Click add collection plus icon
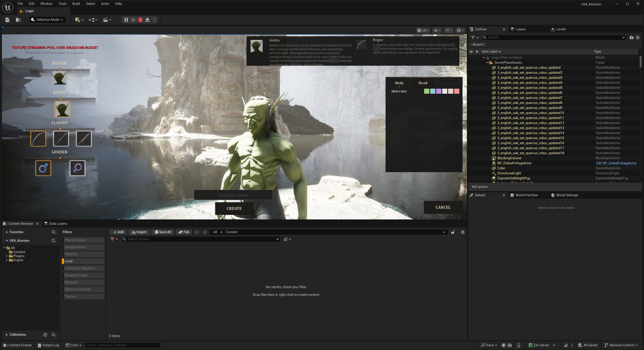The height and width of the screenshot is (350, 644). pyautogui.click(x=45, y=335)
